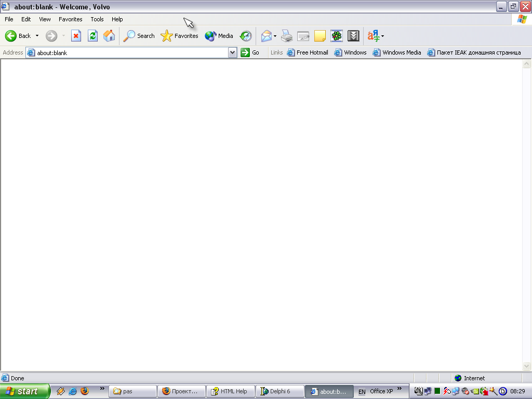The width and height of the screenshot is (532, 399).
Task: Expand the Back button history dropdown
Action: point(37,36)
